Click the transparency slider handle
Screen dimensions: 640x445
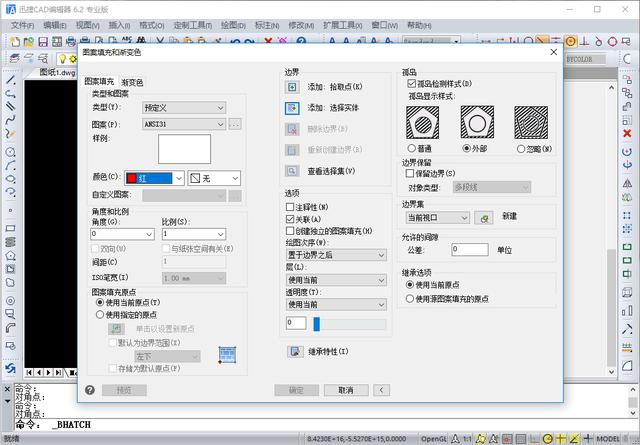point(317,324)
